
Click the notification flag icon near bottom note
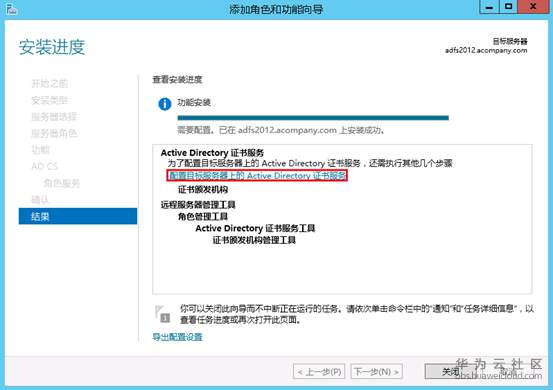tap(162, 314)
